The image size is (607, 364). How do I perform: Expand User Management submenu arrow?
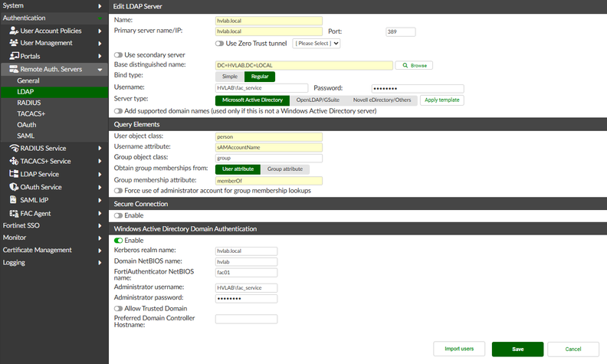point(100,44)
